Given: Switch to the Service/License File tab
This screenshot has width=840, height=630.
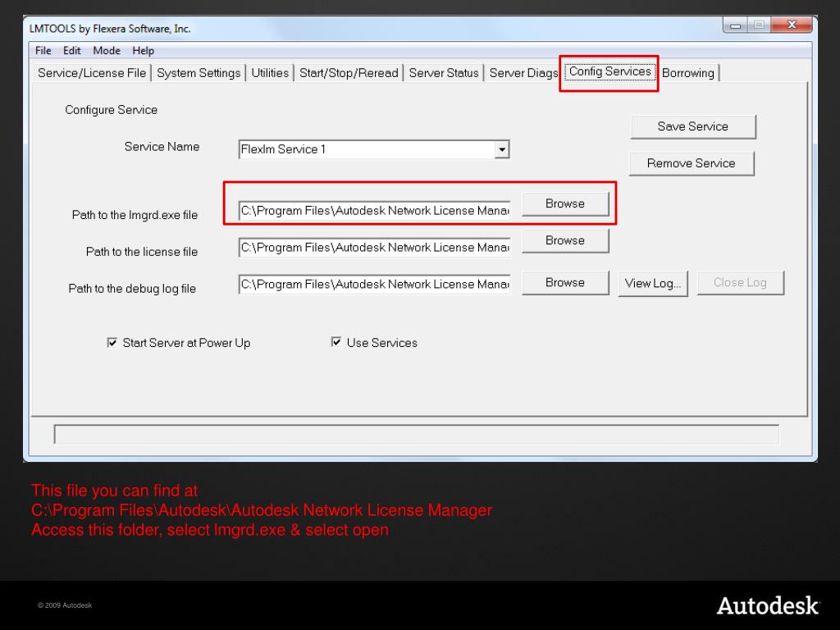Looking at the screenshot, I should point(92,73).
